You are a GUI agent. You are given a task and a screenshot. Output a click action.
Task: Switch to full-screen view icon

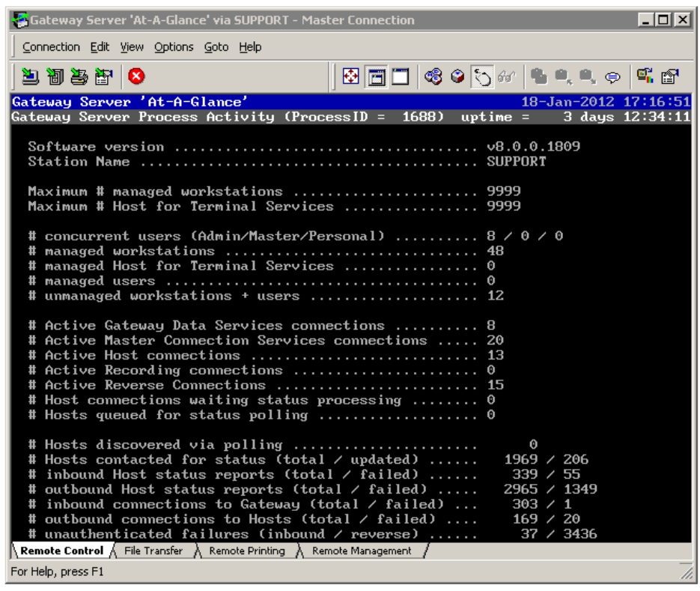(x=350, y=76)
